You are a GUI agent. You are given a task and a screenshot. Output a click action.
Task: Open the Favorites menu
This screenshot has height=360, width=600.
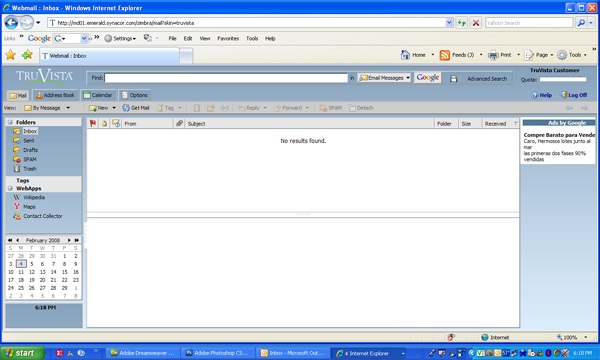click(228, 38)
